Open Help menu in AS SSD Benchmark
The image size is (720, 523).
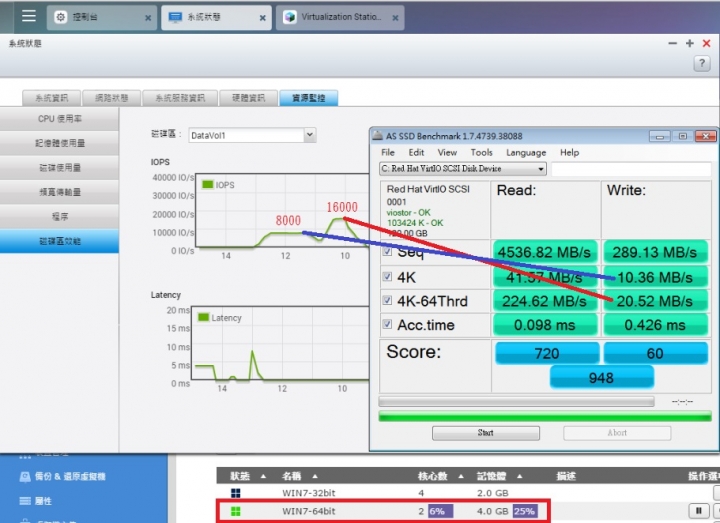point(569,152)
